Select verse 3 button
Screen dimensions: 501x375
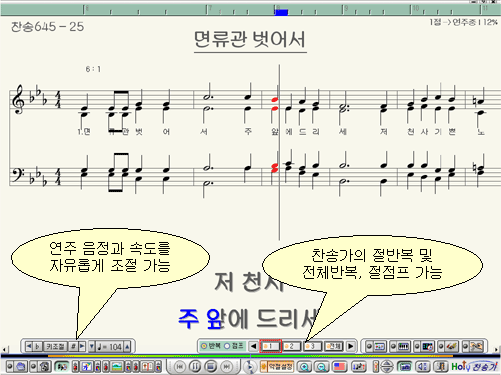click(313, 346)
